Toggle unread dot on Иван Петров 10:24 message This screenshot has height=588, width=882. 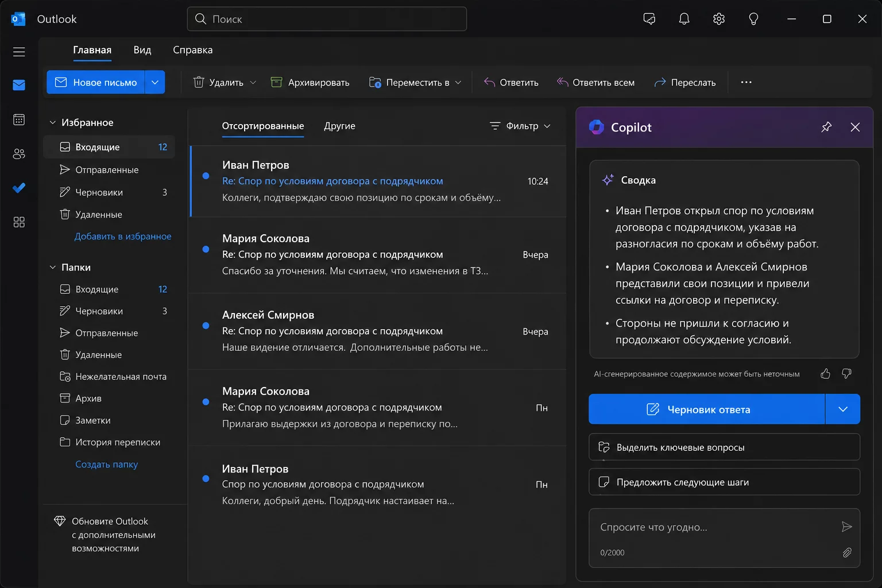206,176
